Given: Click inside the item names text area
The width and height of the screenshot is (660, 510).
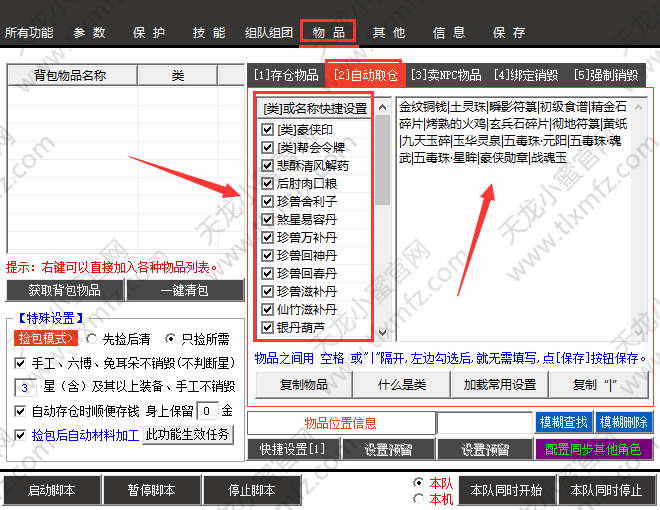Looking at the screenshot, I should [x=513, y=219].
